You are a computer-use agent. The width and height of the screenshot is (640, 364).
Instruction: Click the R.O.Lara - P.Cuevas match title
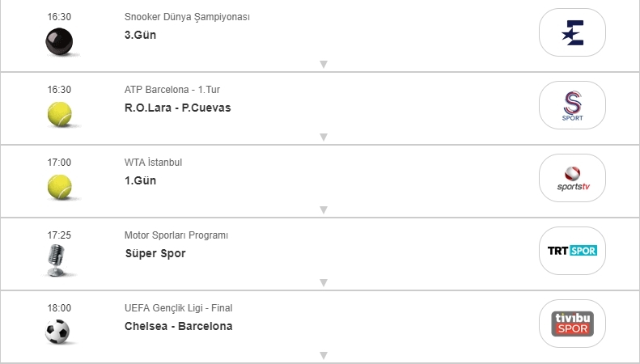pos(177,108)
